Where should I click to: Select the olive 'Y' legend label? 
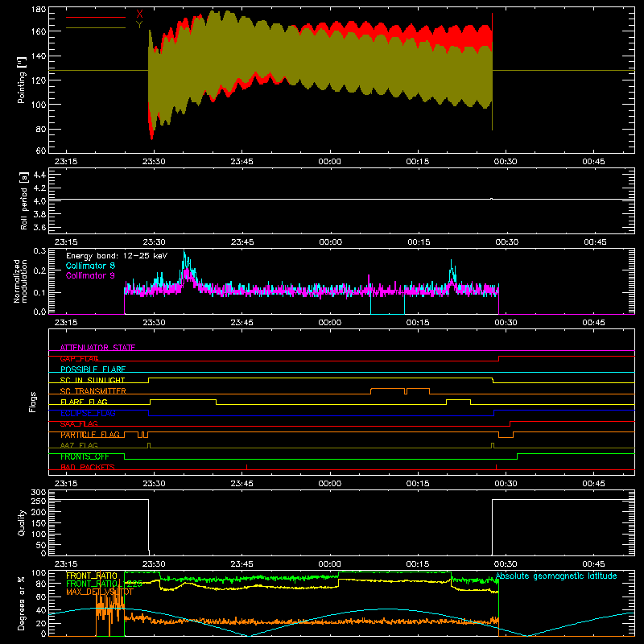[139, 25]
